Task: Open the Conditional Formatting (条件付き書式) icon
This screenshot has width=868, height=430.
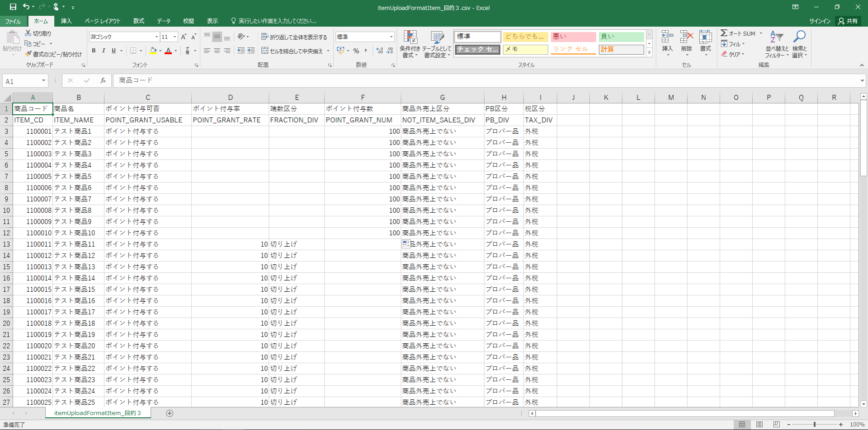Action: coord(410,38)
